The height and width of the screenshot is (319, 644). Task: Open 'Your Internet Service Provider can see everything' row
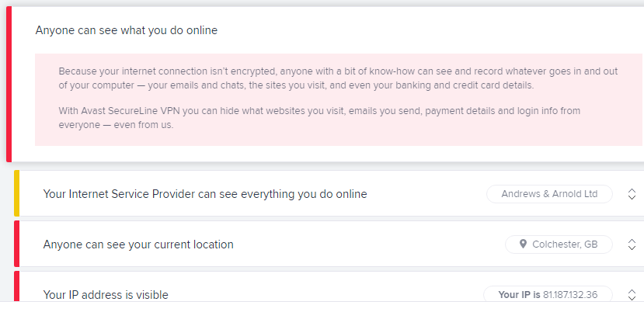(329, 193)
